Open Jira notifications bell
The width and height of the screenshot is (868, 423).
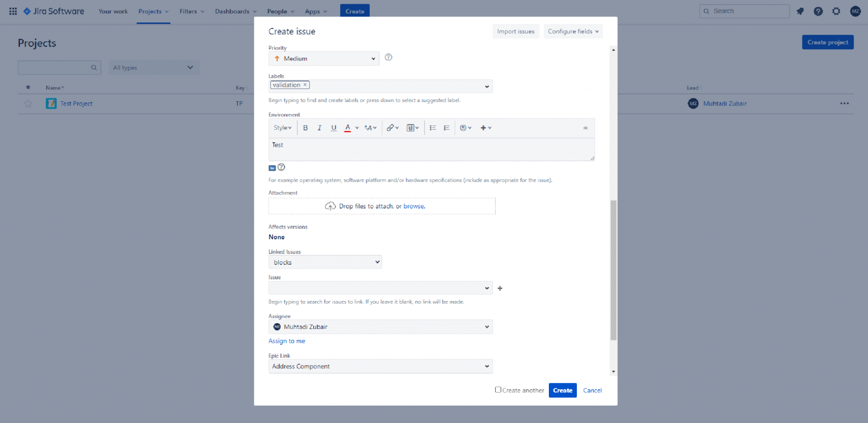[x=800, y=11]
